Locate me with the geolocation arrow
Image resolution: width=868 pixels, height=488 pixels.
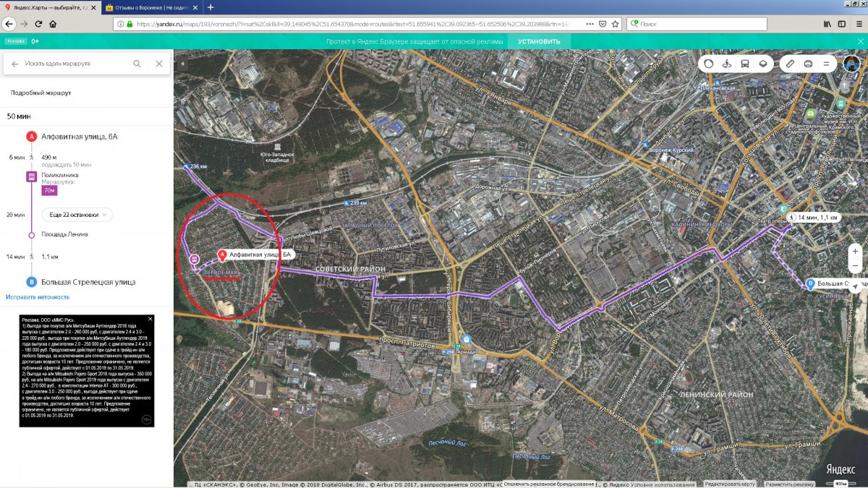pos(856,287)
